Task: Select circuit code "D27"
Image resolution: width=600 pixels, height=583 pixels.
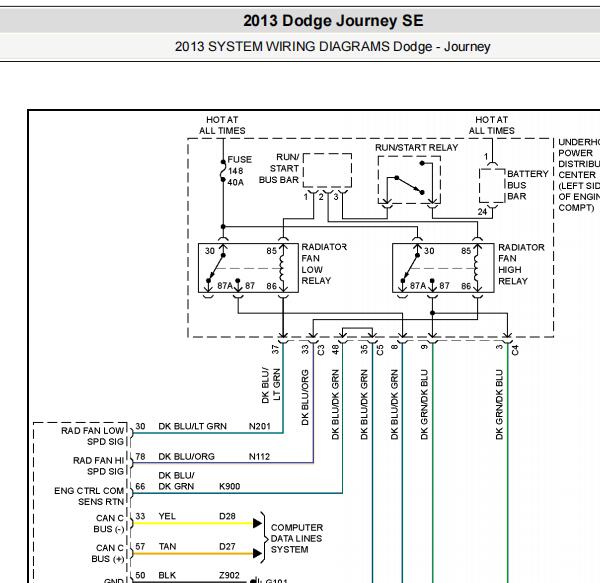Action: point(227,546)
